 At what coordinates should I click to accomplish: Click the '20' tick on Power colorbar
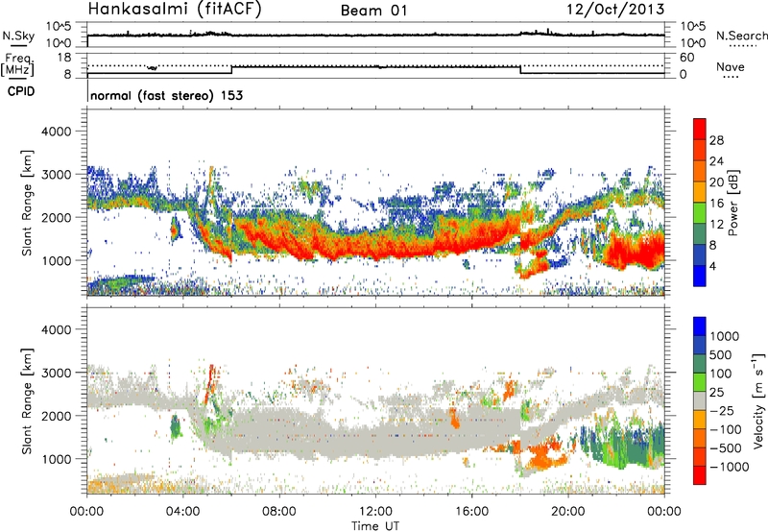(x=716, y=182)
